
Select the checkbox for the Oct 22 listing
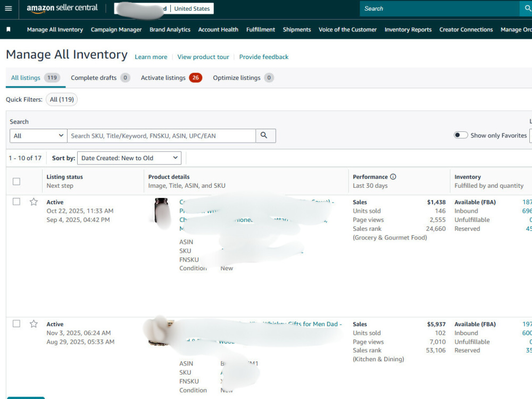[x=16, y=202]
